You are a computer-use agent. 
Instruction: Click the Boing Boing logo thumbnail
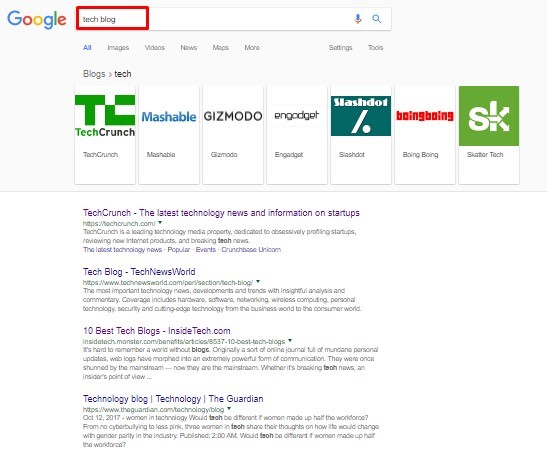click(x=425, y=115)
